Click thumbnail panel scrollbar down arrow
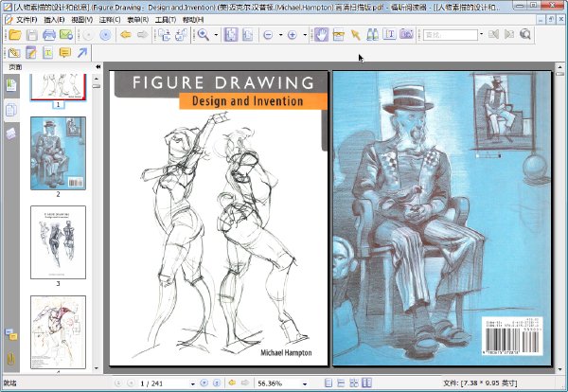The width and height of the screenshot is (568, 392). click(x=97, y=368)
